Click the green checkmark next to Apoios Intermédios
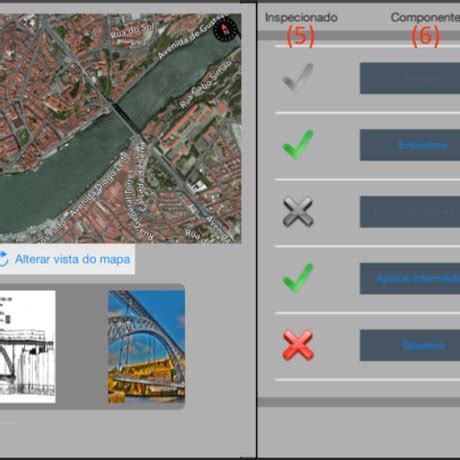The image size is (460, 460). click(x=298, y=278)
